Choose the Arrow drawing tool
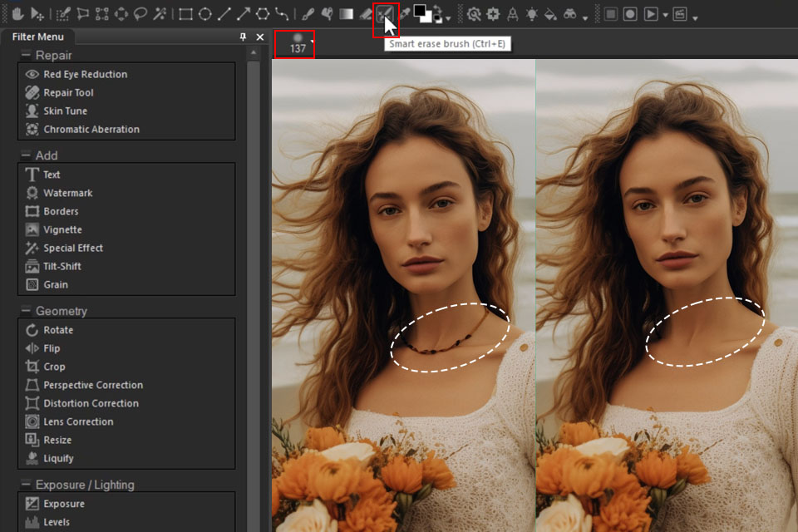This screenshot has height=532, width=798. coord(243,14)
